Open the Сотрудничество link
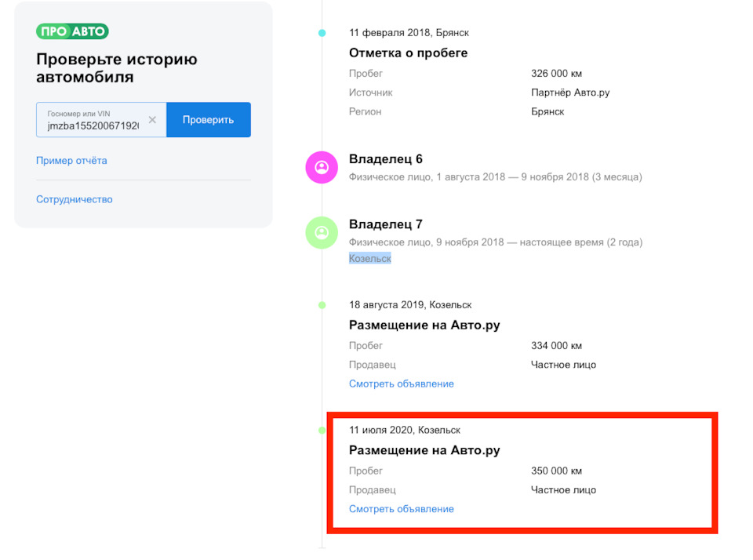Image resolution: width=753 pixels, height=560 pixels. point(75,199)
